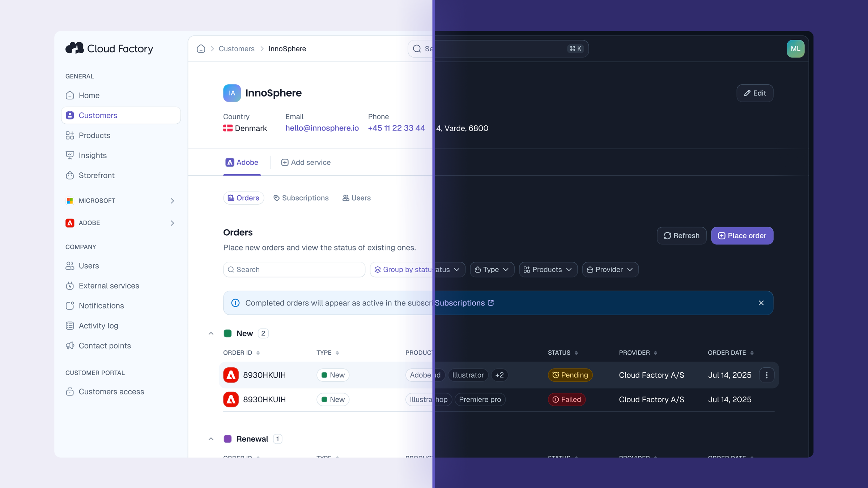Select Customers in the sidebar
The width and height of the screenshot is (868, 488).
(x=121, y=115)
